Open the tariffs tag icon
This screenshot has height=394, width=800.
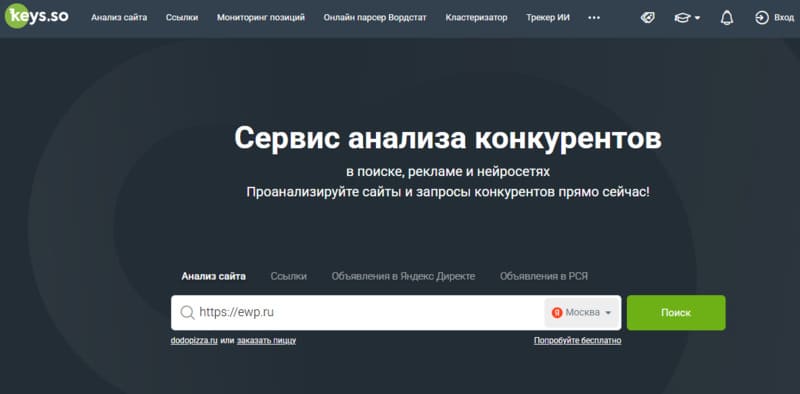[x=647, y=18]
